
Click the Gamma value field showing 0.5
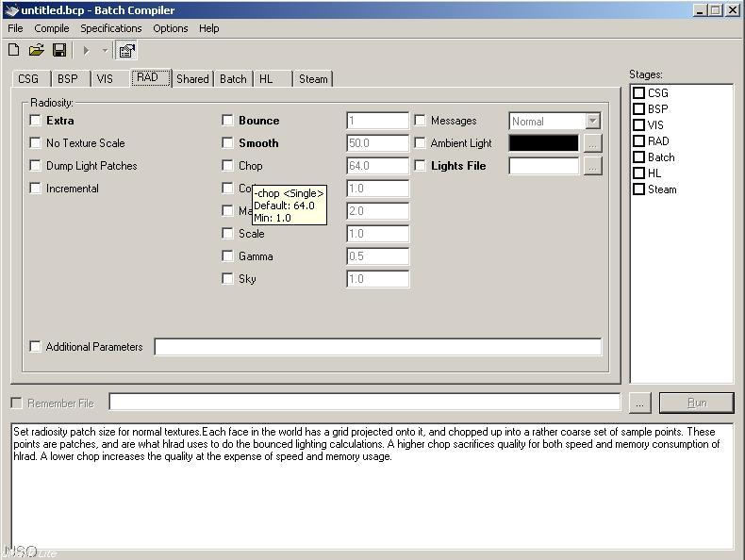click(x=377, y=256)
